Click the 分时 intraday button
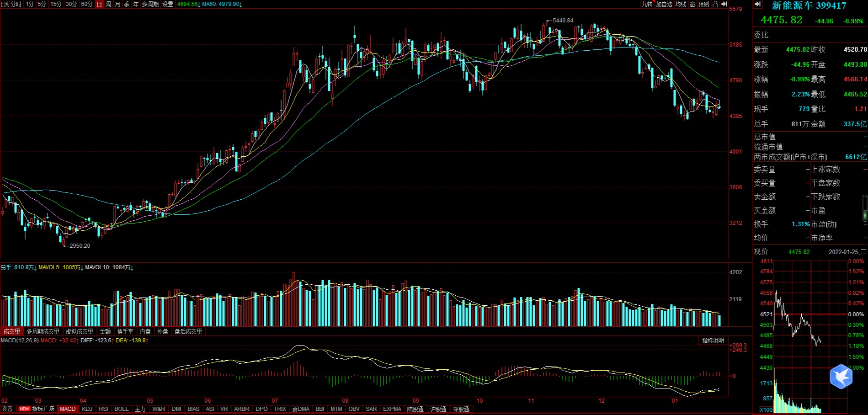Image resolution: width=868 pixels, height=415 pixels. pos(16,4)
